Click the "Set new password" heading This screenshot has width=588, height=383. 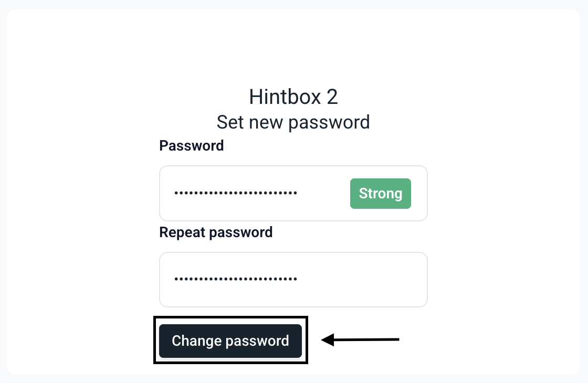293,122
